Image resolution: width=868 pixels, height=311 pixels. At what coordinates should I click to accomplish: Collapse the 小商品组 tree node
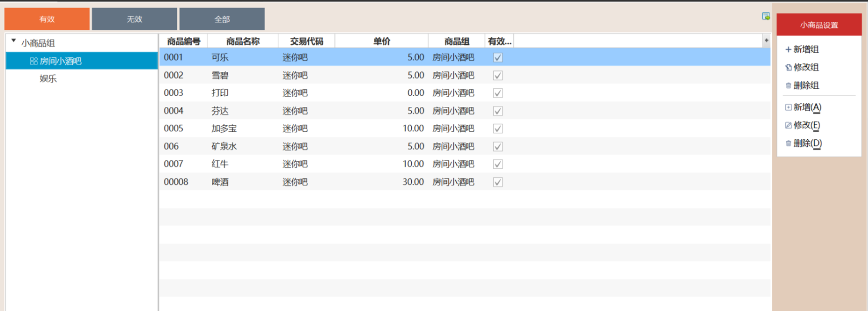[x=14, y=41]
